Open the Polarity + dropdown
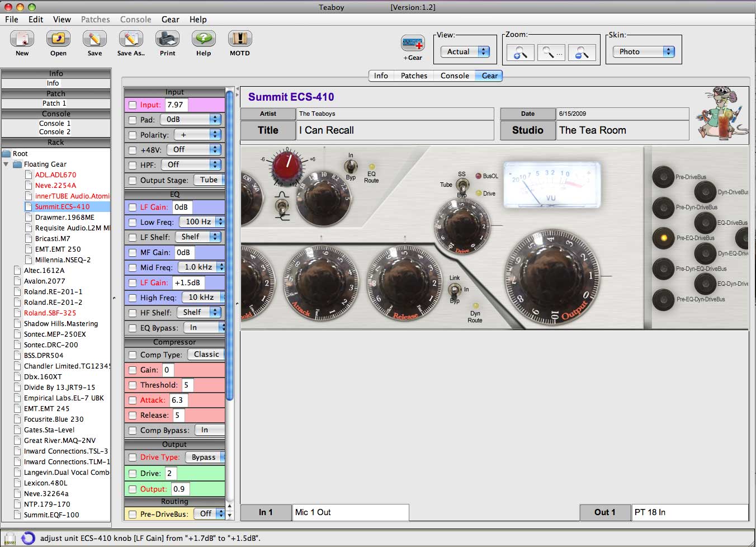 [x=197, y=134]
